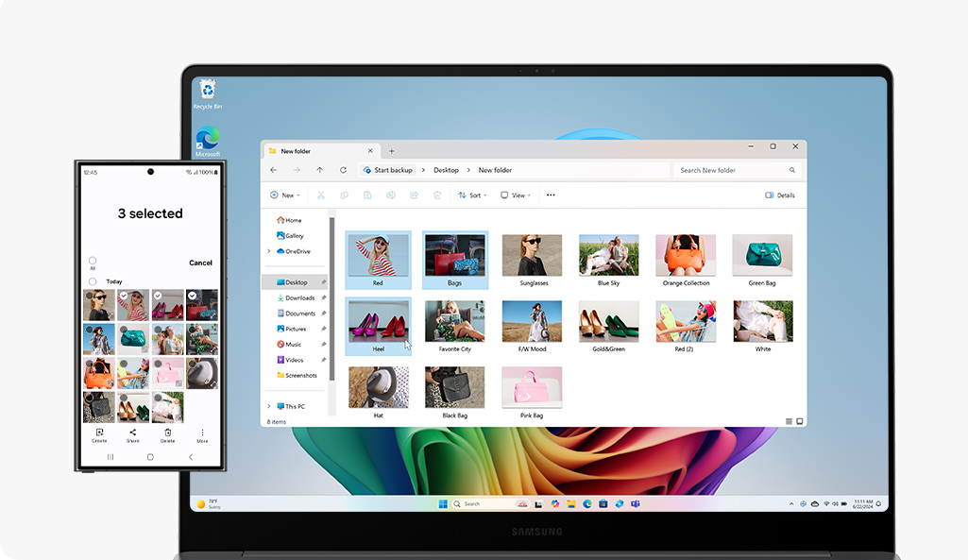Viewport: 968px width, 560px height.
Task: Click the Copy toolbar icon
Action: (x=344, y=195)
